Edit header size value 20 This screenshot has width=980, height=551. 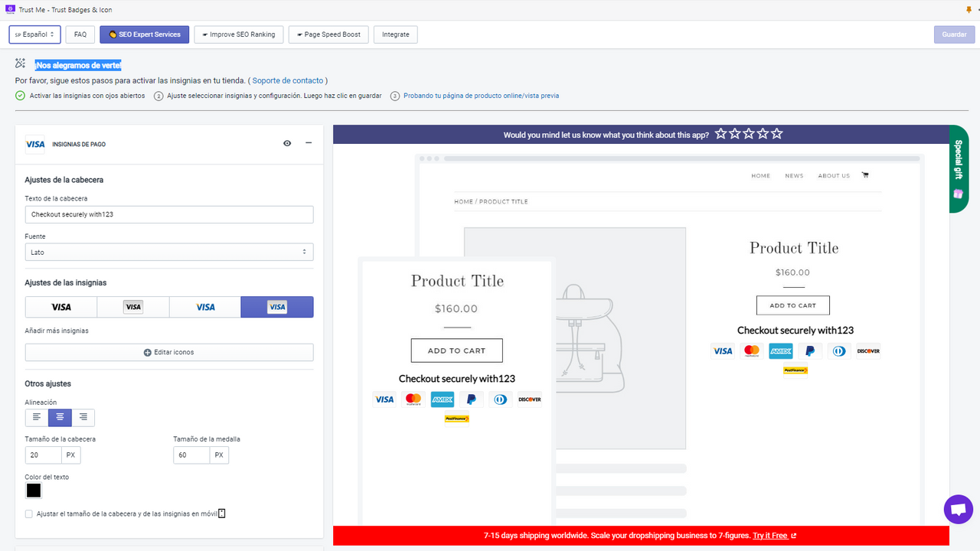click(x=44, y=455)
